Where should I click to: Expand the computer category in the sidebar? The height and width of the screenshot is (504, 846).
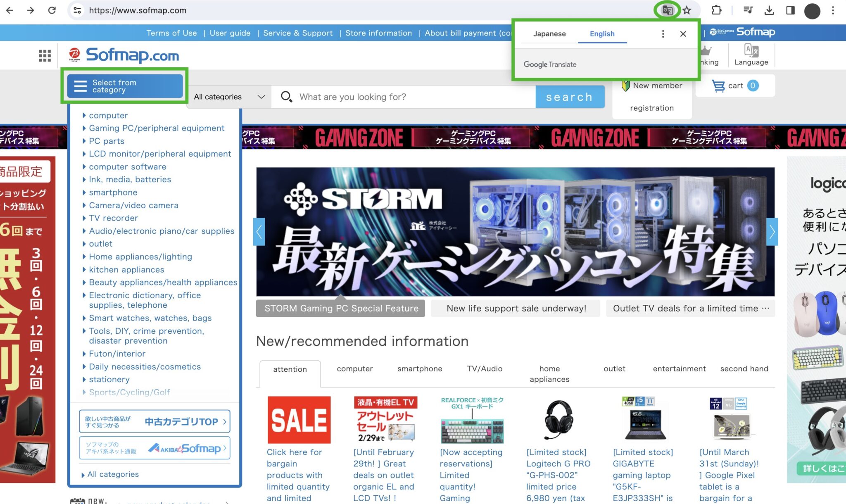tap(108, 115)
